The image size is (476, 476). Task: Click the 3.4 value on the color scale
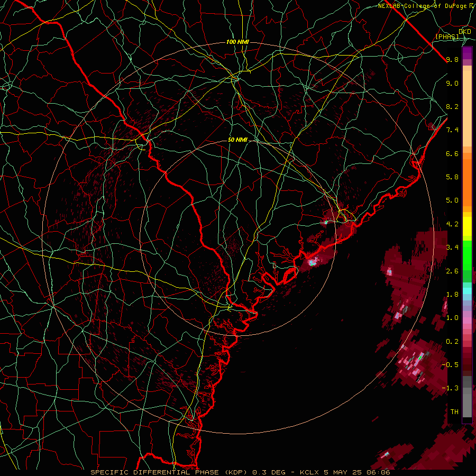pos(452,248)
